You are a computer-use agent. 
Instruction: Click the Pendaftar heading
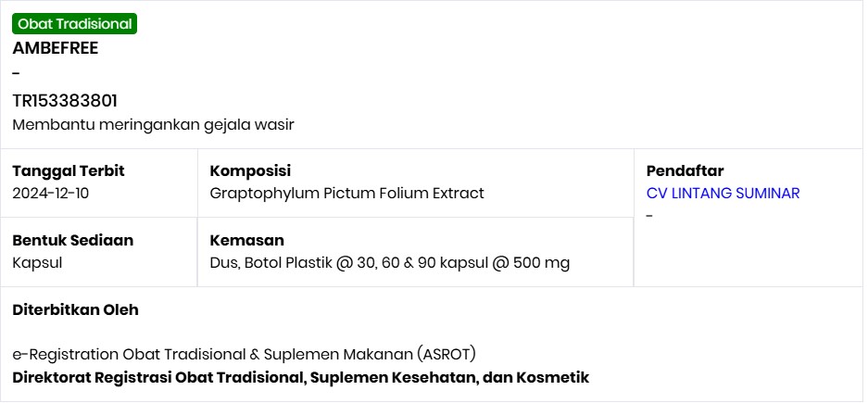click(x=685, y=171)
